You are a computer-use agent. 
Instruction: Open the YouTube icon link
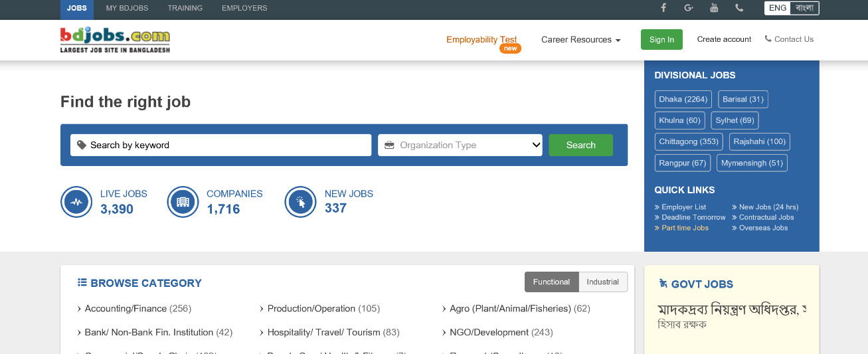(x=714, y=8)
